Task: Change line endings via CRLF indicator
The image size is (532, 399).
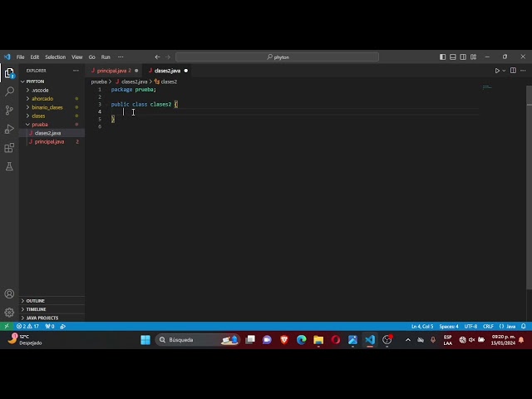Action: (488, 326)
